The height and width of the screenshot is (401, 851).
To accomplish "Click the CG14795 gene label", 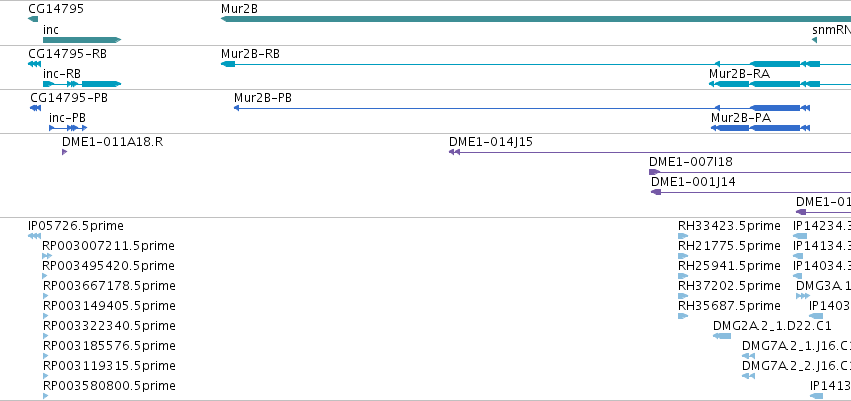I will [x=56, y=9].
